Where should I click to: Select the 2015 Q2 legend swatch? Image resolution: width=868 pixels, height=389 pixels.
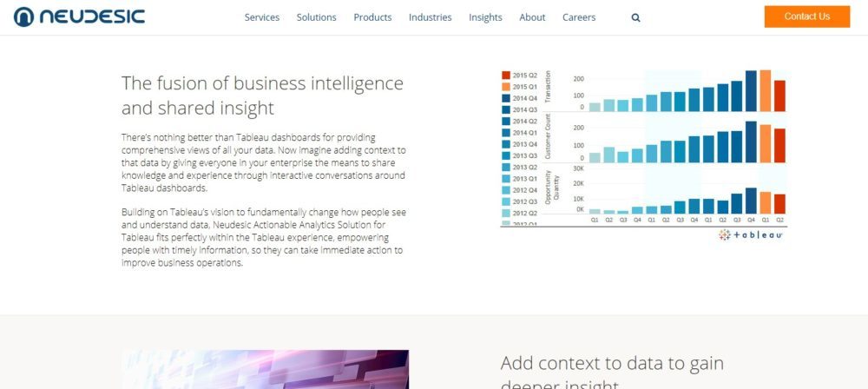point(506,76)
